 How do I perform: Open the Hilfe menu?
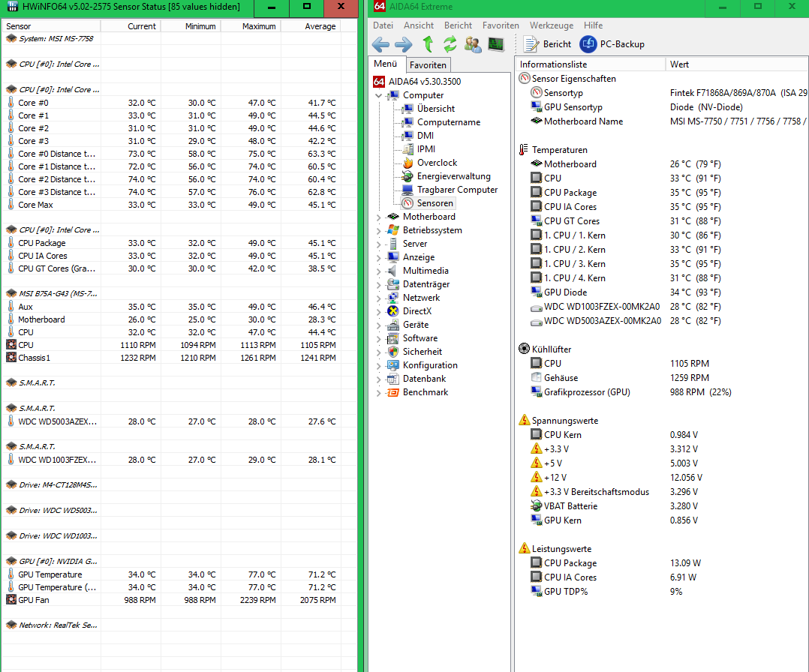coord(593,25)
